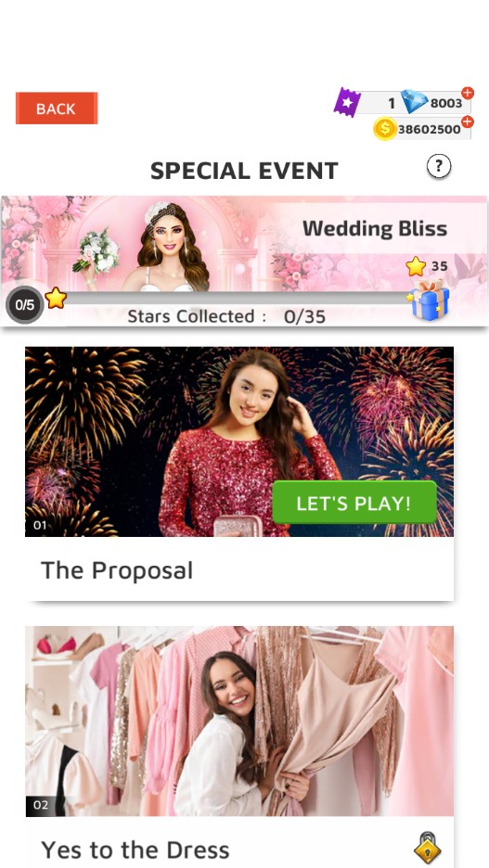Open help via question mark icon
This screenshot has width=489, height=868.
click(439, 166)
